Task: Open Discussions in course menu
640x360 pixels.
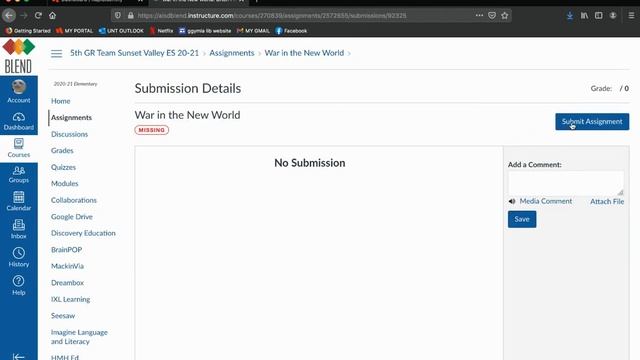Action: pos(69,134)
